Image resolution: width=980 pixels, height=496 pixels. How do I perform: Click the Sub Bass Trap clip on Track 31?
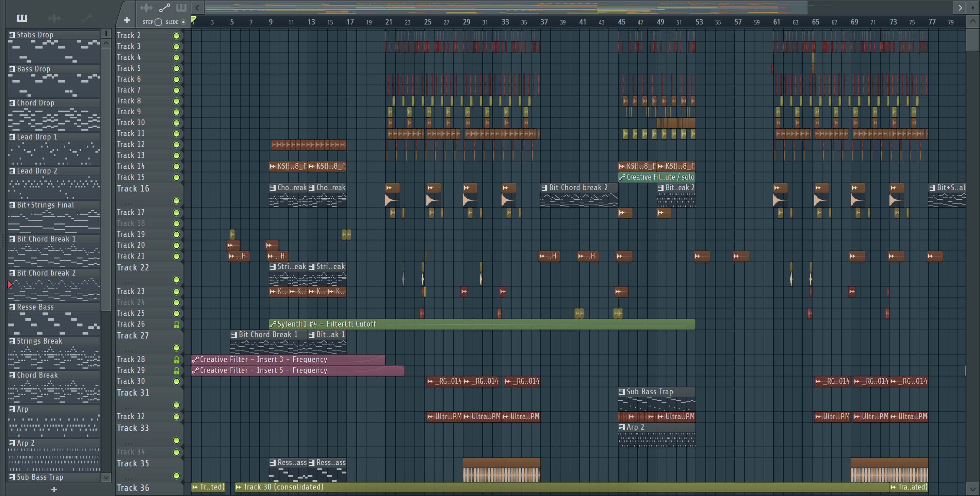[x=657, y=399]
